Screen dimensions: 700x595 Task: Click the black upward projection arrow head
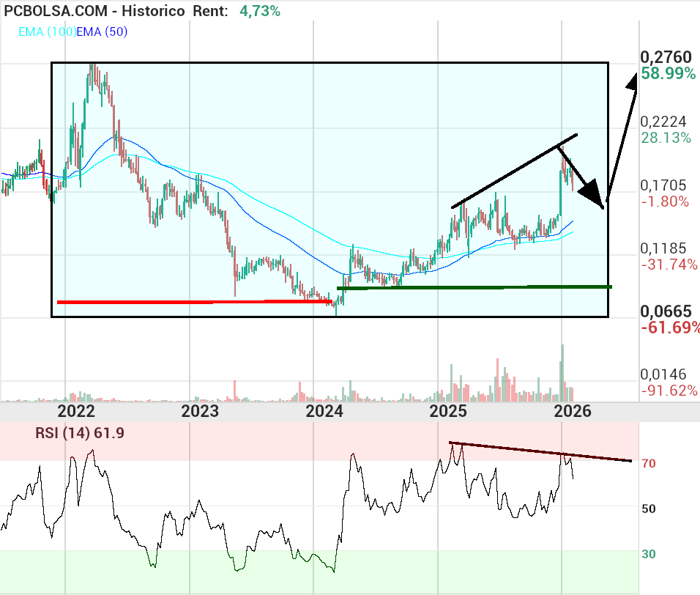pyautogui.click(x=631, y=79)
